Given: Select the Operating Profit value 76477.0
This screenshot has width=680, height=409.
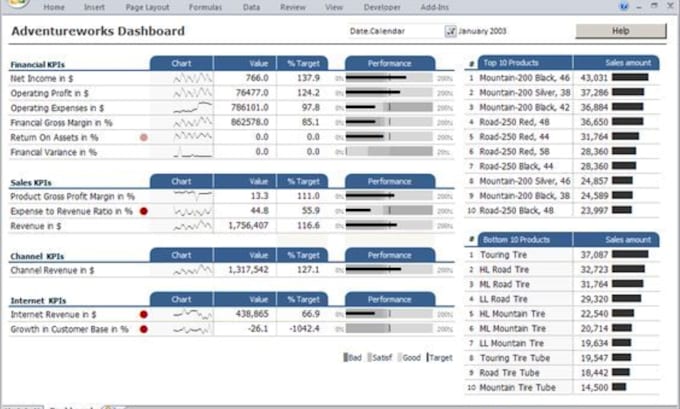Looking at the screenshot, I should [252, 93].
